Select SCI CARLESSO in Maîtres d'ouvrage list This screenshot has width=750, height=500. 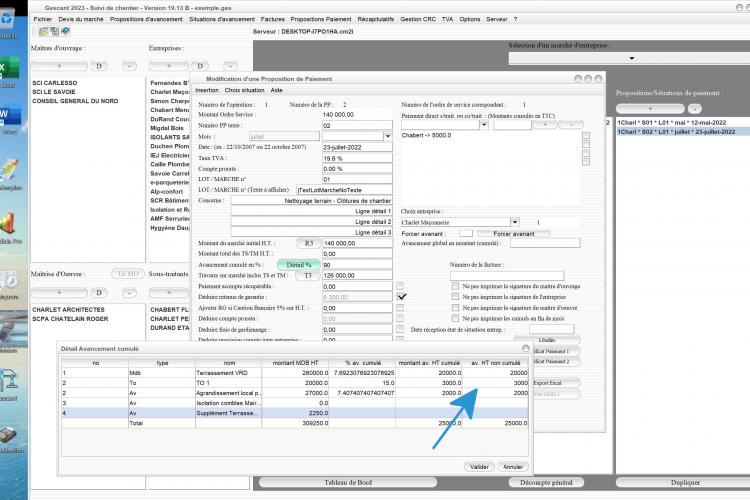pos(55,83)
